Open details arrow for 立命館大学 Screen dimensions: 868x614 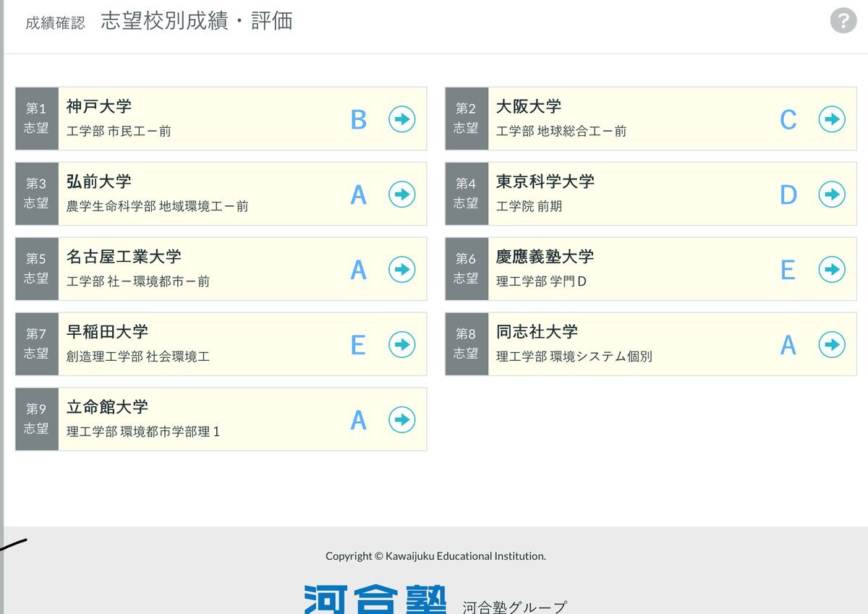[402, 420]
